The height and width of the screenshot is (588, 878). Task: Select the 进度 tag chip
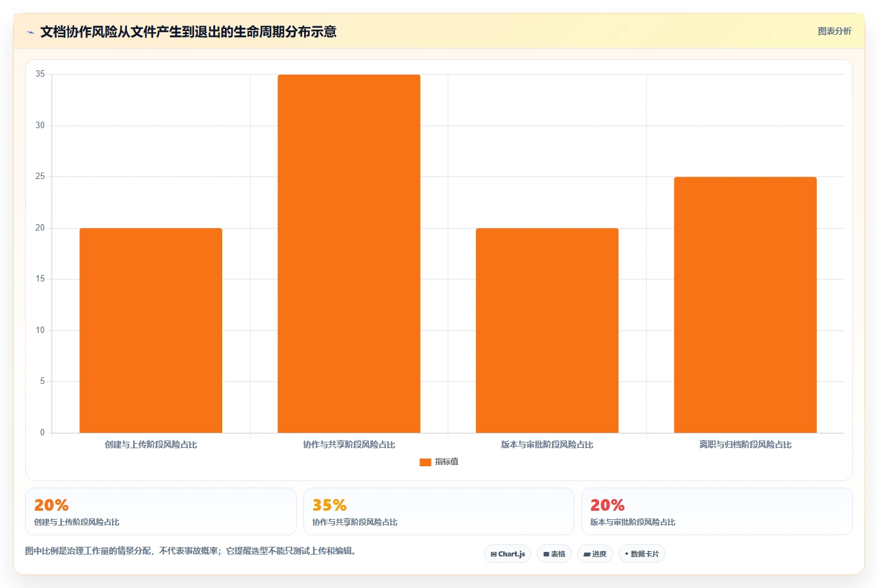(595, 554)
